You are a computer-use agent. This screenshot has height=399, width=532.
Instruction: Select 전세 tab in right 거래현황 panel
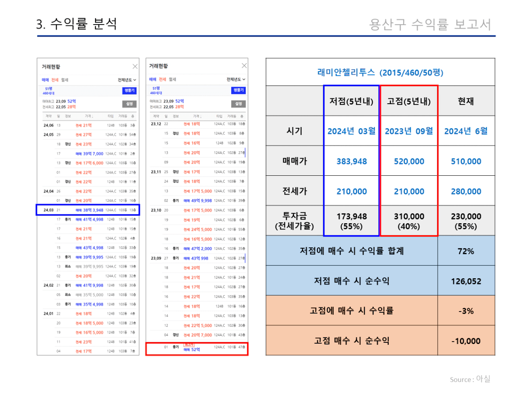[x=162, y=80]
